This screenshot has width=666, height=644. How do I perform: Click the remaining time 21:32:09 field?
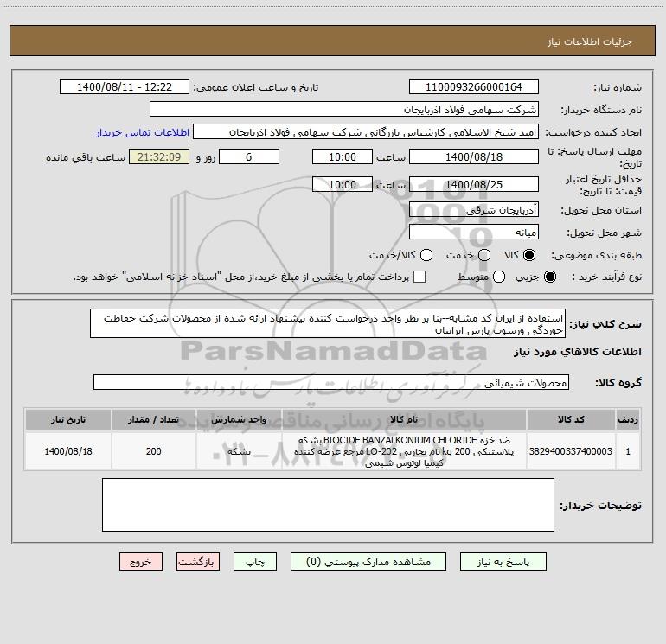pos(159,156)
